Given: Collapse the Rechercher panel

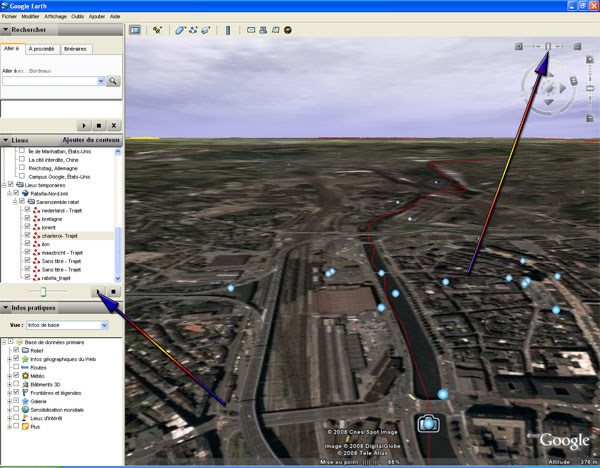Looking at the screenshot, I should pyautogui.click(x=6, y=31).
